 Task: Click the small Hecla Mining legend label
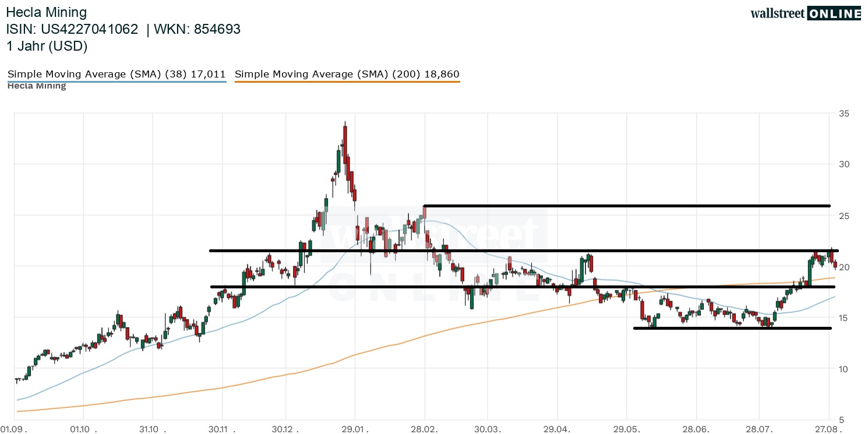point(37,86)
